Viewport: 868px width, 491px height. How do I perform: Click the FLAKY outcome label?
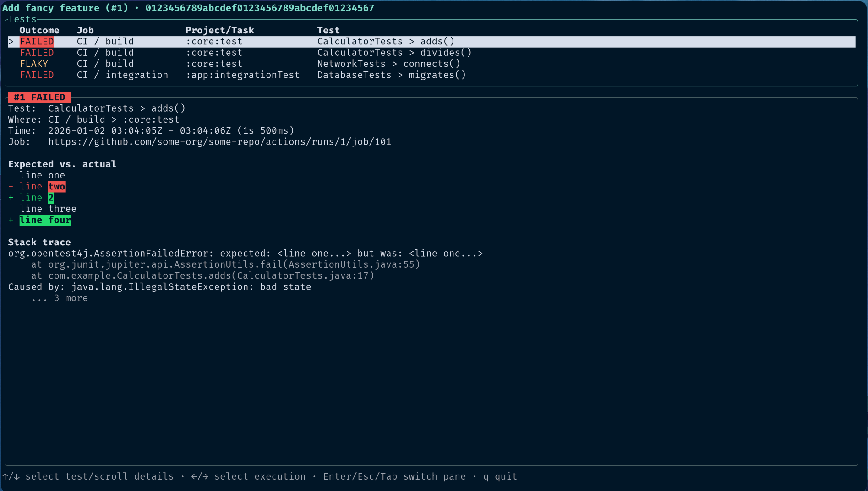coord(34,64)
